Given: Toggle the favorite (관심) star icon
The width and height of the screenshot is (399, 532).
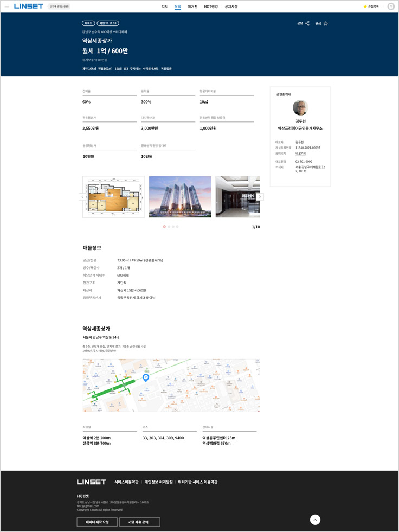Looking at the screenshot, I should tap(325, 23).
